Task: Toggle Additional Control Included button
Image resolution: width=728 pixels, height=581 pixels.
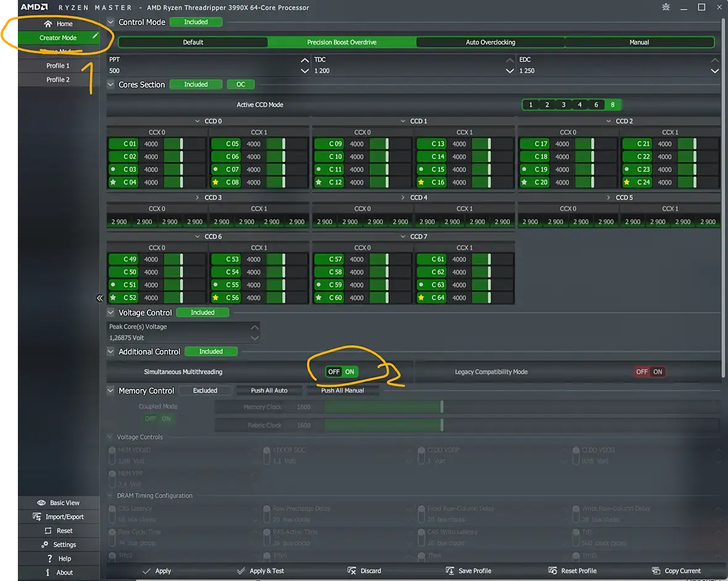Action: point(211,351)
